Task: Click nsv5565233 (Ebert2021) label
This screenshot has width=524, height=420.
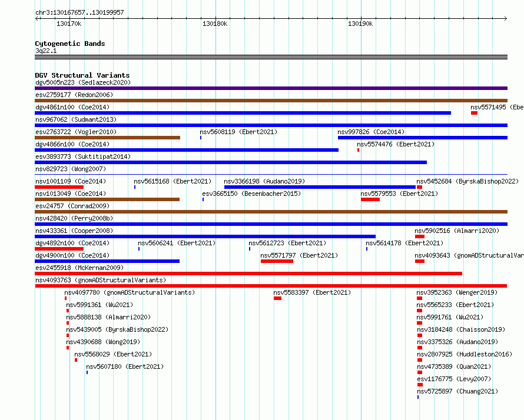Action: [x=455, y=305]
